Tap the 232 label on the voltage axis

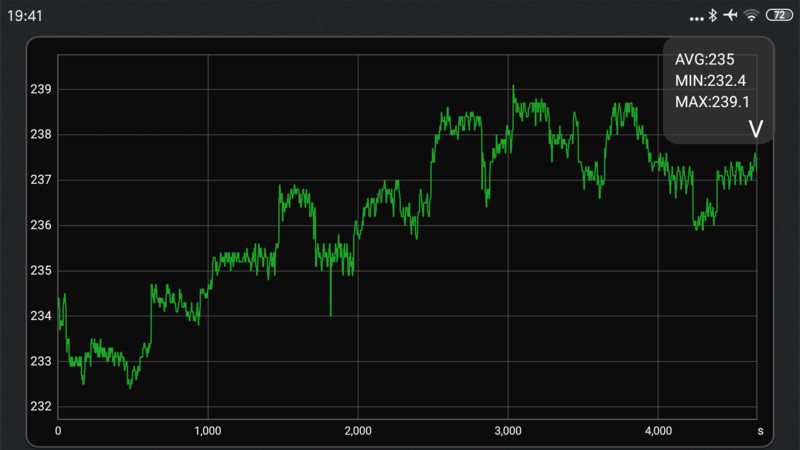[x=41, y=406]
